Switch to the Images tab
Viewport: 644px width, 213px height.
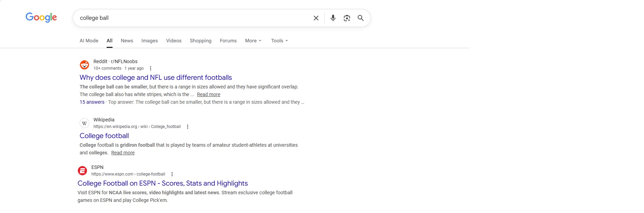150,41
